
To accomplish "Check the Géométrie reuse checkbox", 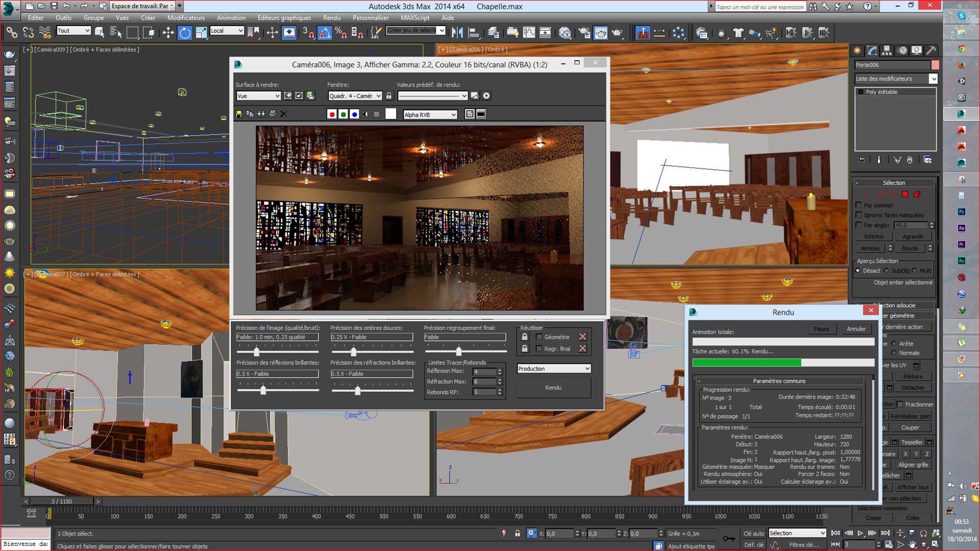I will tap(538, 337).
